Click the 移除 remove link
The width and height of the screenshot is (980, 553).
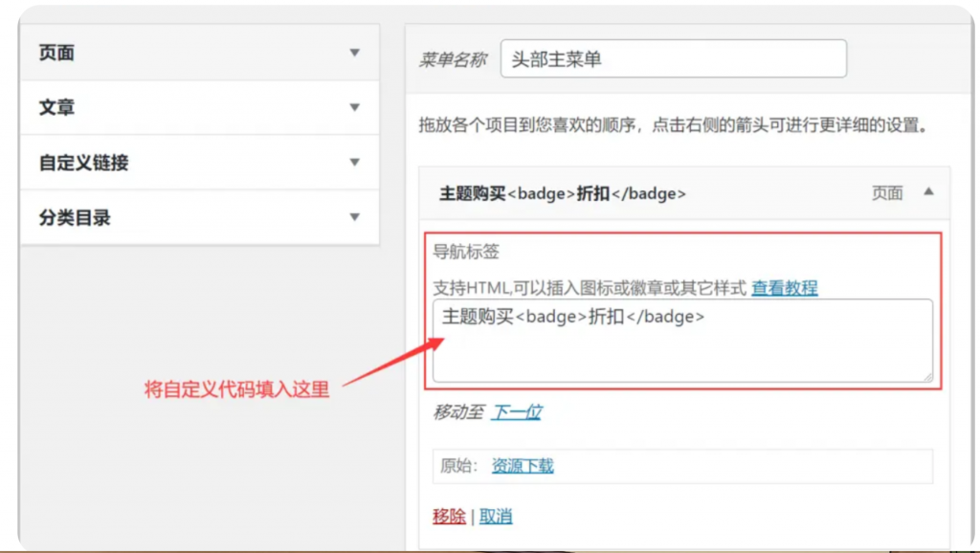click(449, 516)
